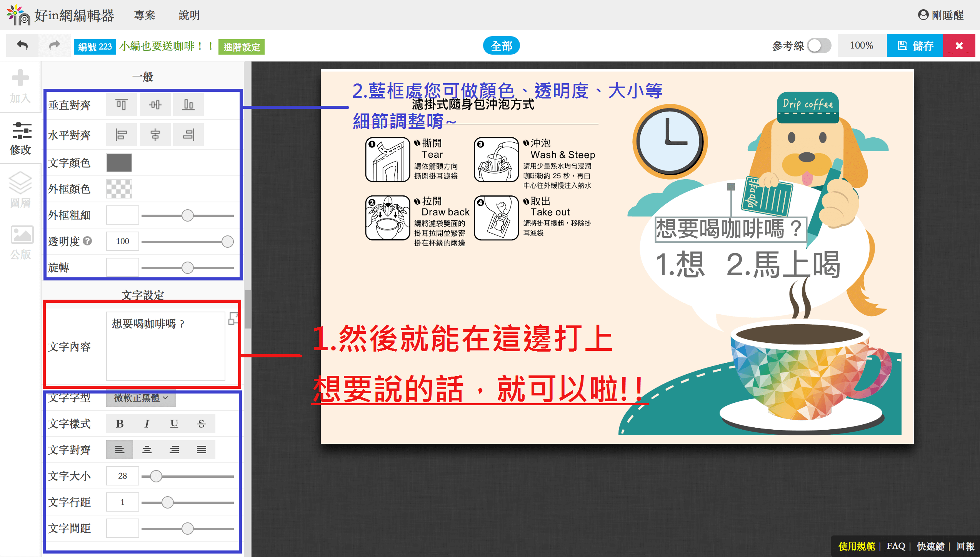Open the 說明 help menu
The height and width of the screenshot is (557, 980).
pos(189,15)
